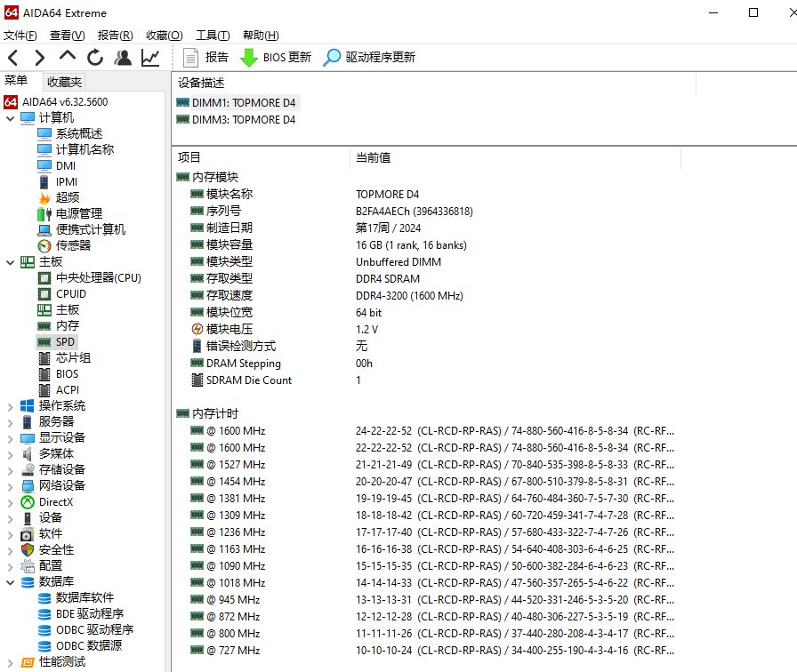Select 数据库软件 in the tree
This screenshot has height=672, width=797.
point(85,598)
